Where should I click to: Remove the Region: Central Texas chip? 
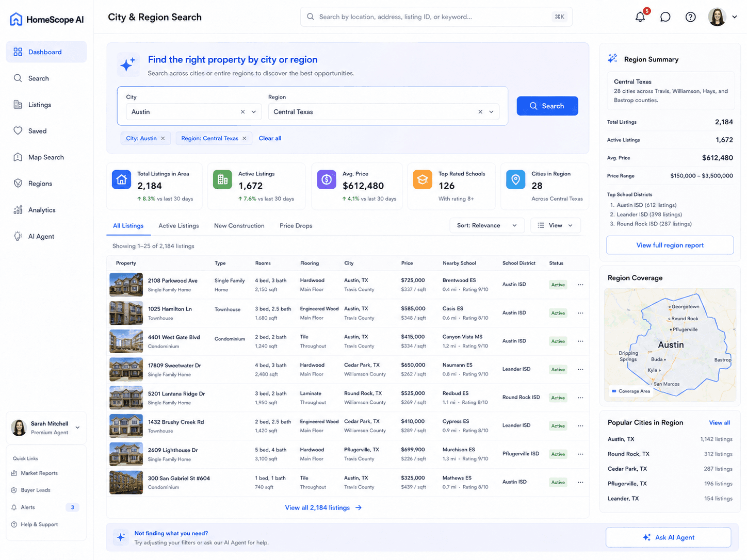pos(245,138)
